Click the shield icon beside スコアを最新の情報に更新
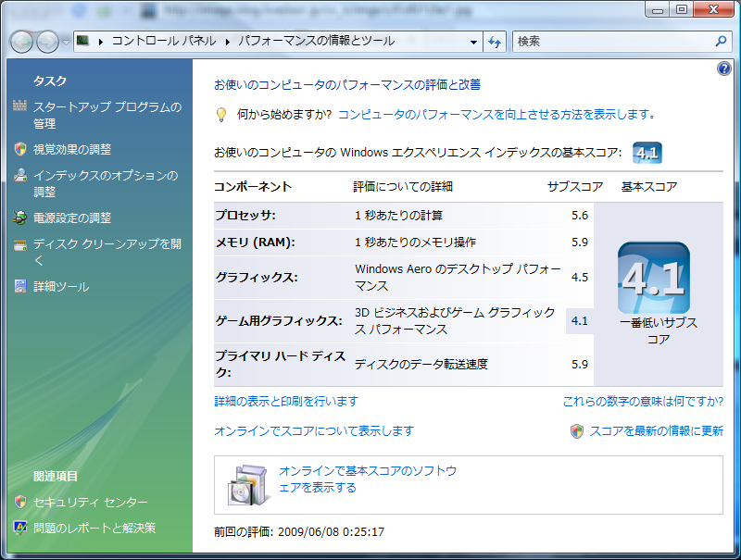The height and width of the screenshot is (560, 741). pyautogui.click(x=577, y=430)
